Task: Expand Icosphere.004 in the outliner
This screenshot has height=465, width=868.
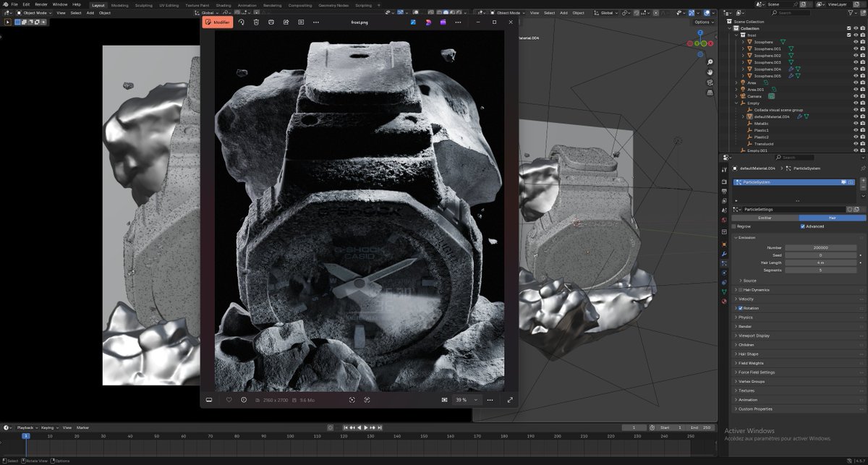Action: point(743,69)
